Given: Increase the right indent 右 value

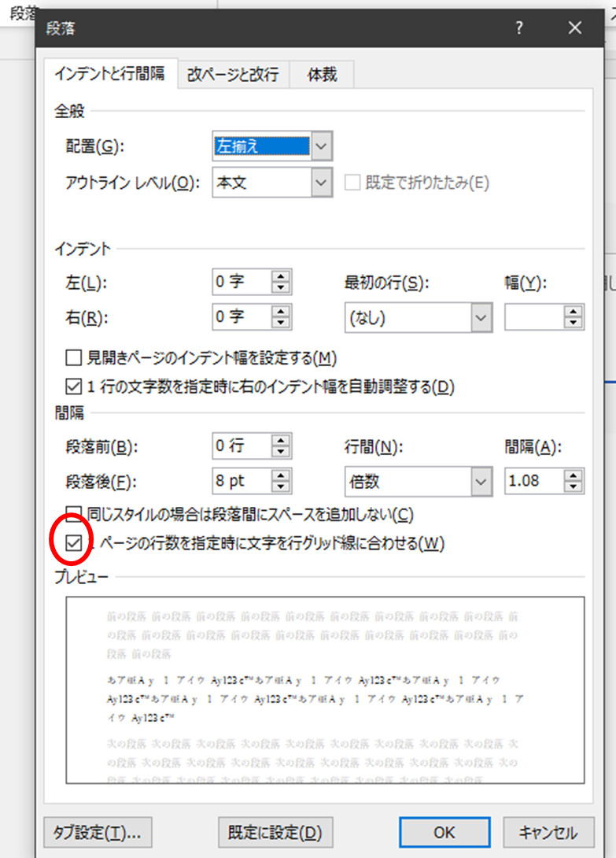Looking at the screenshot, I should click(x=281, y=312).
